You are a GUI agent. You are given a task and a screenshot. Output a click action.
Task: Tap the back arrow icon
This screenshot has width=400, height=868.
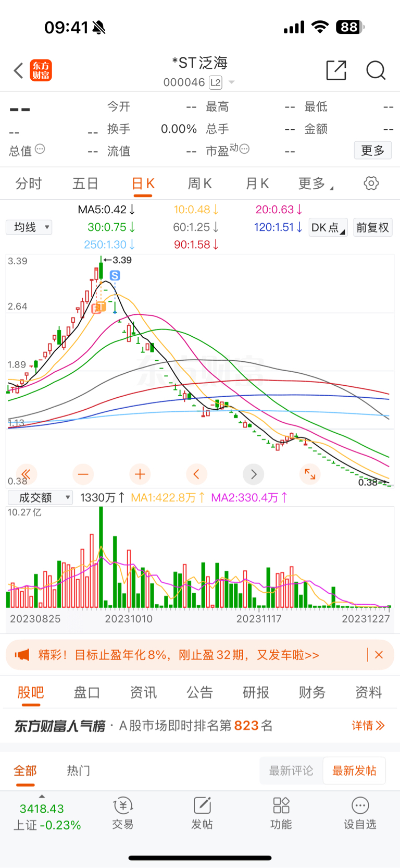pyautogui.click(x=18, y=70)
